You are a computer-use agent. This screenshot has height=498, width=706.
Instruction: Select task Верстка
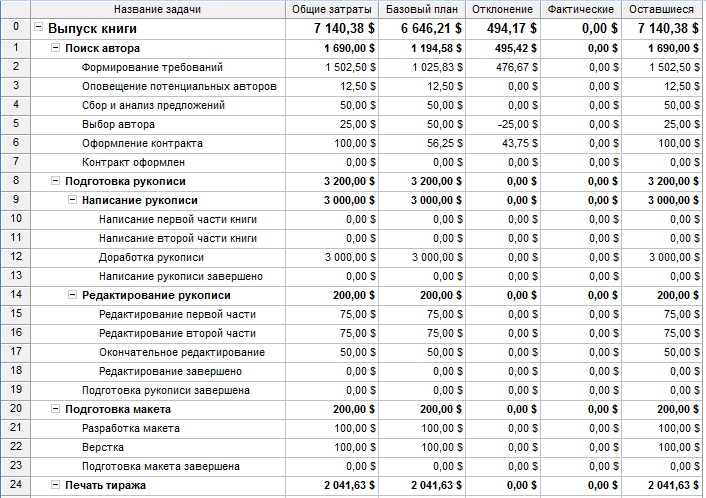click(103, 447)
